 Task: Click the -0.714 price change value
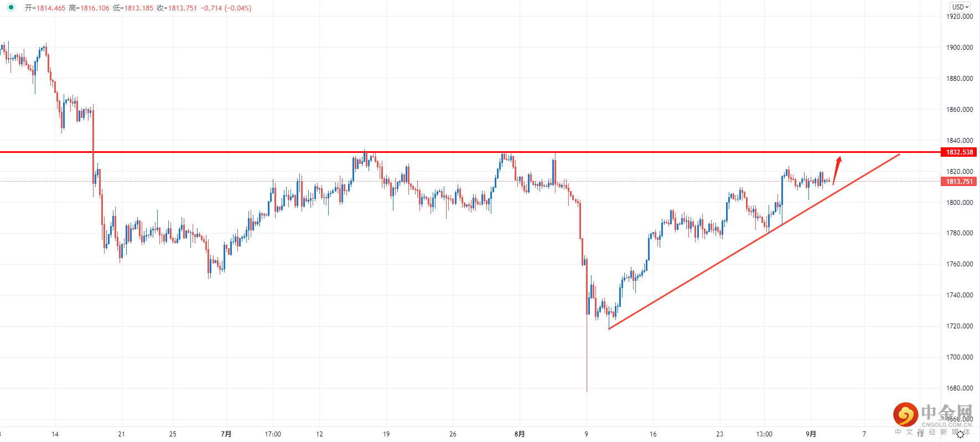click(x=211, y=8)
